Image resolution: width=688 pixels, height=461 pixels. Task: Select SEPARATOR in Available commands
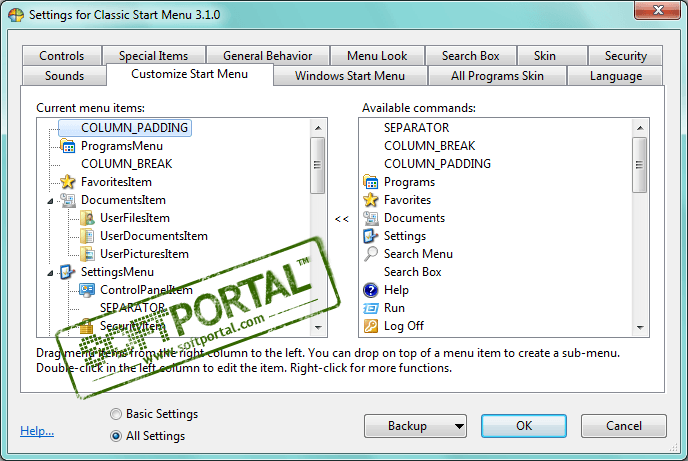(x=416, y=128)
